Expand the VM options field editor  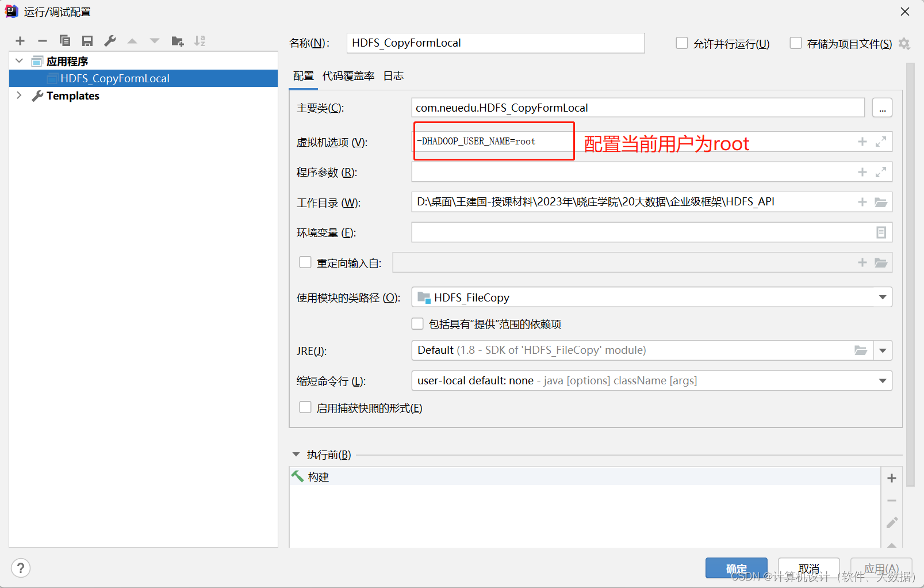[x=881, y=142]
